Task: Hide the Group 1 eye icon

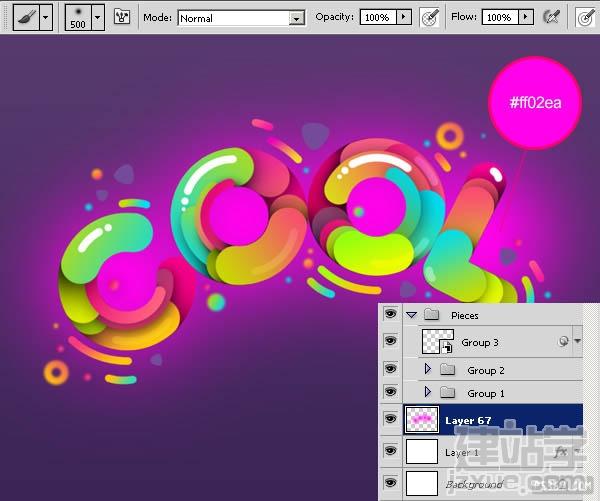Action: (390, 392)
